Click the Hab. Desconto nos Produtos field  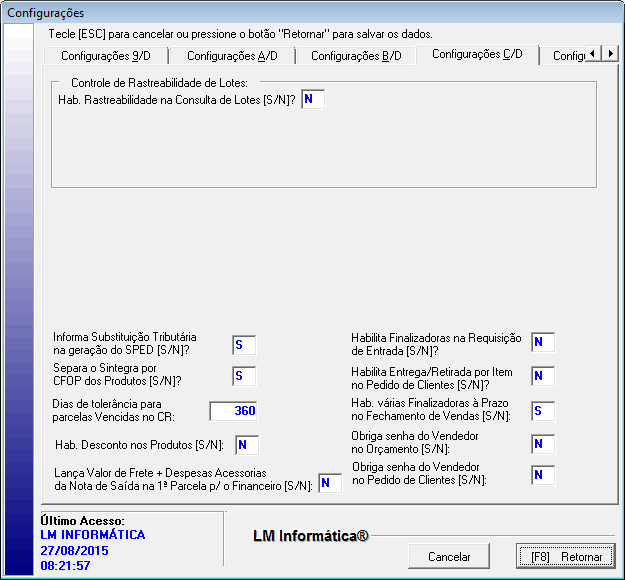[247, 444]
